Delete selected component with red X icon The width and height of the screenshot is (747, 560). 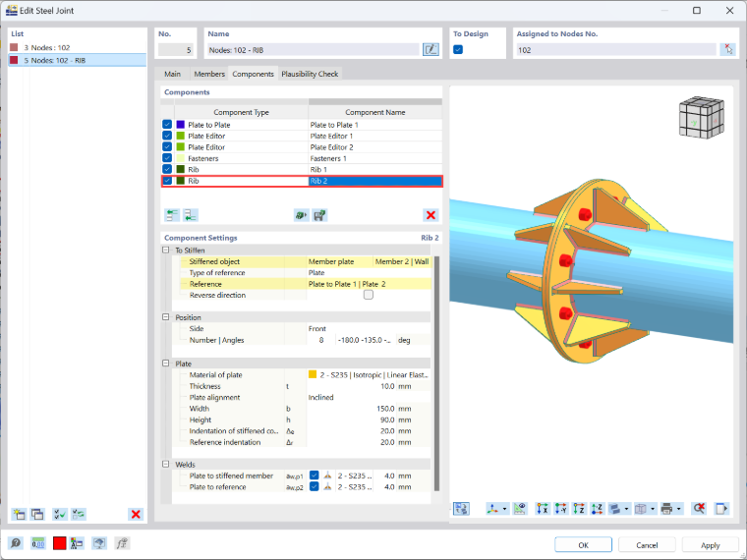[431, 215]
